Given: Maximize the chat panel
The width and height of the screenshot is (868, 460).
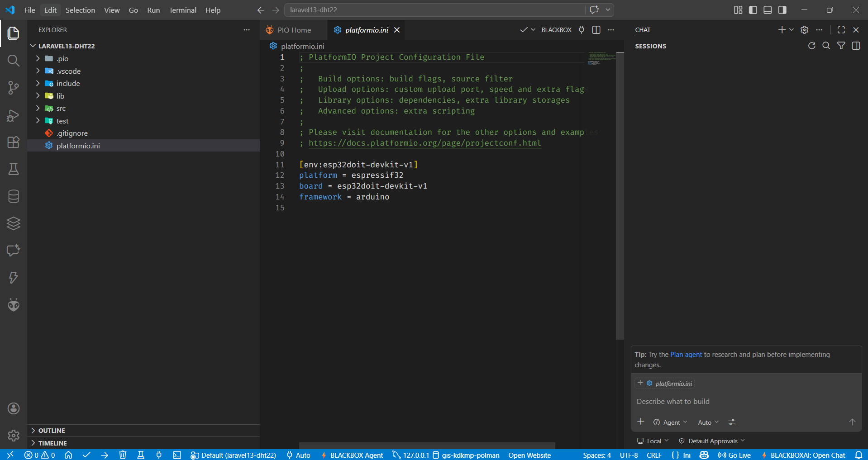Looking at the screenshot, I should pyautogui.click(x=841, y=30).
